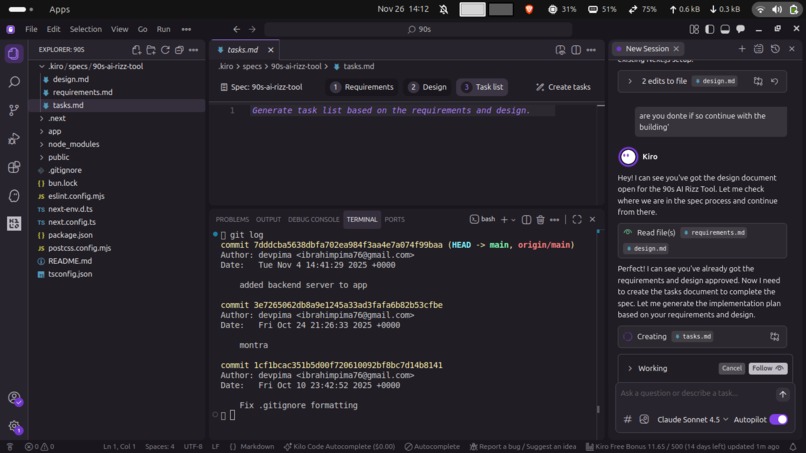The width and height of the screenshot is (806, 453).
Task: Select the Design spec step
Action: coord(428,87)
